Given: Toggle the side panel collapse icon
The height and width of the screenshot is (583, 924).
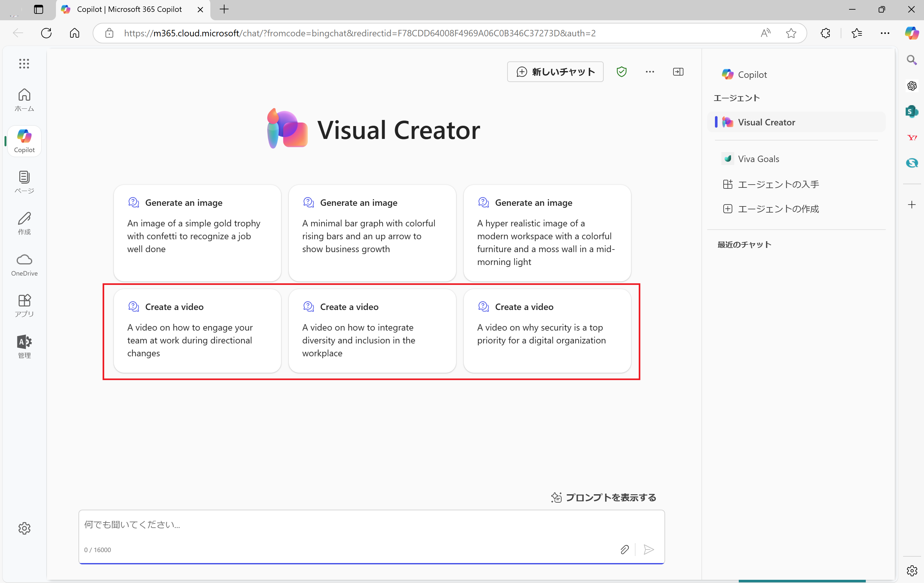Looking at the screenshot, I should tap(678, 72).
